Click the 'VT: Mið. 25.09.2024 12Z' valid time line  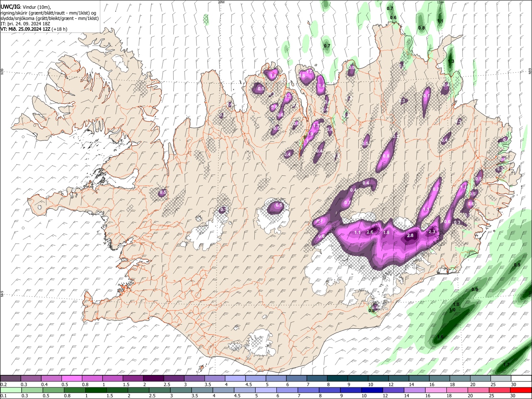click(34, 29)
